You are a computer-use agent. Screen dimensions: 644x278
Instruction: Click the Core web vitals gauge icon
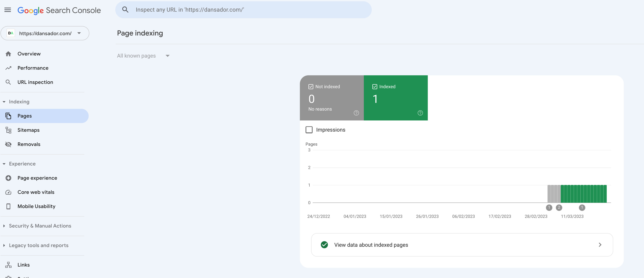click(x=9, y=192)
